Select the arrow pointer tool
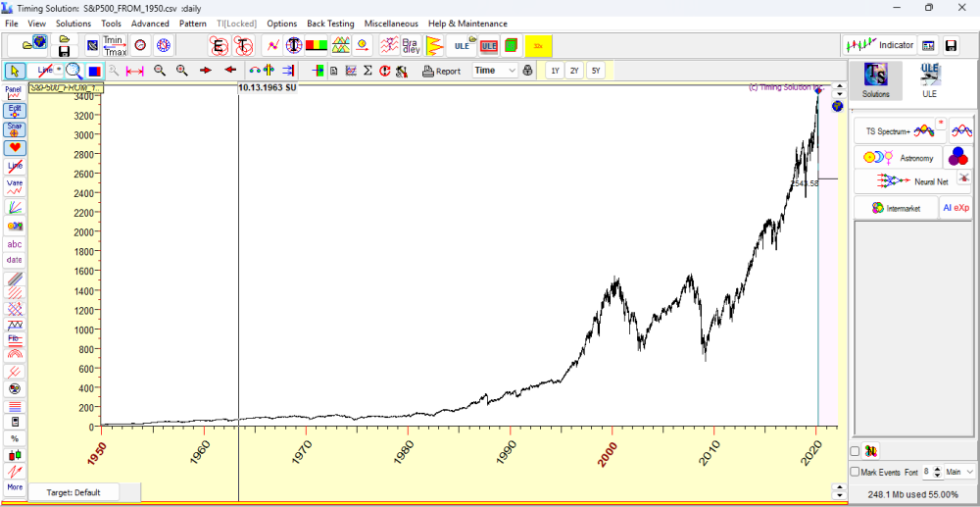 pyautogui.click(x=15, y=71)
